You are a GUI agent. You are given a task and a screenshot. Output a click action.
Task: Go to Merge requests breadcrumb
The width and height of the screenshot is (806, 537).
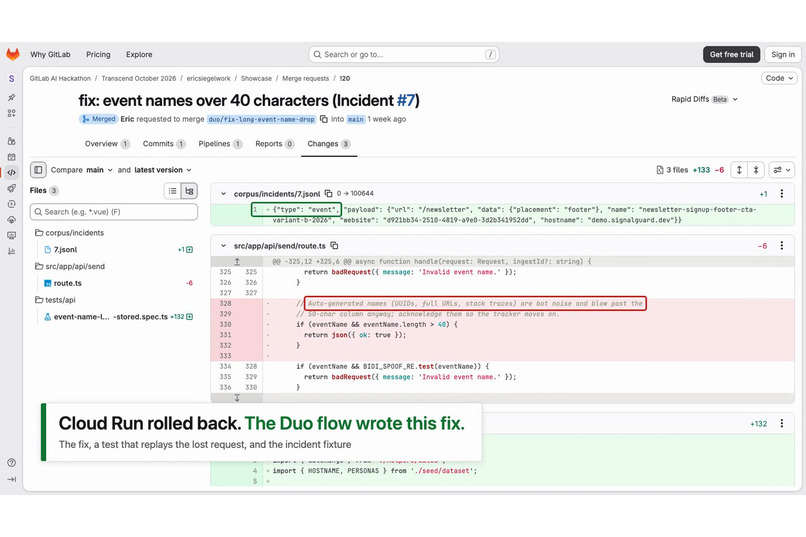[305, 79]
